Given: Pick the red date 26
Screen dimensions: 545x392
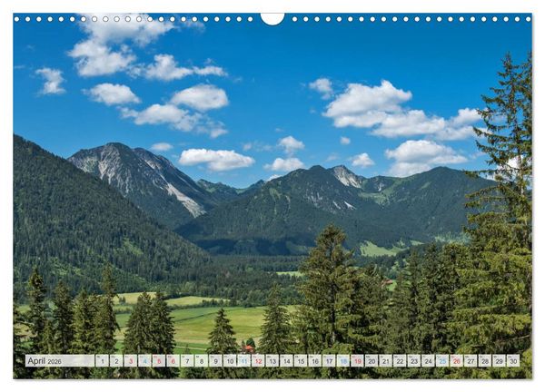Looking at the screenshot, I should pos(456,361).
